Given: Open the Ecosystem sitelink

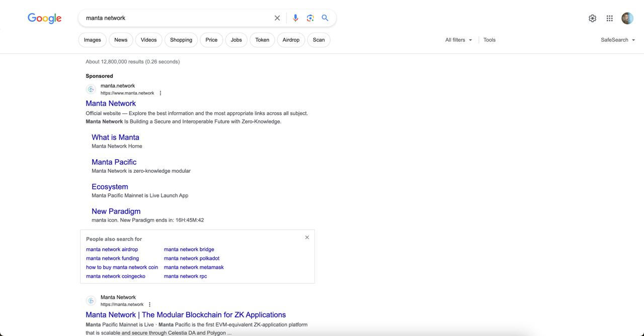Looking at the screenshot, I should pos(110,186).
